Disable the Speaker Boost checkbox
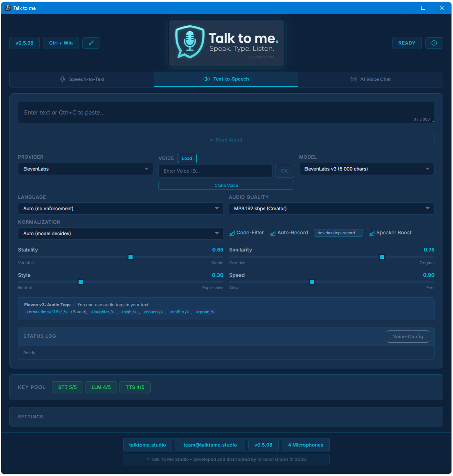The image size is (453, 476). 371,233
